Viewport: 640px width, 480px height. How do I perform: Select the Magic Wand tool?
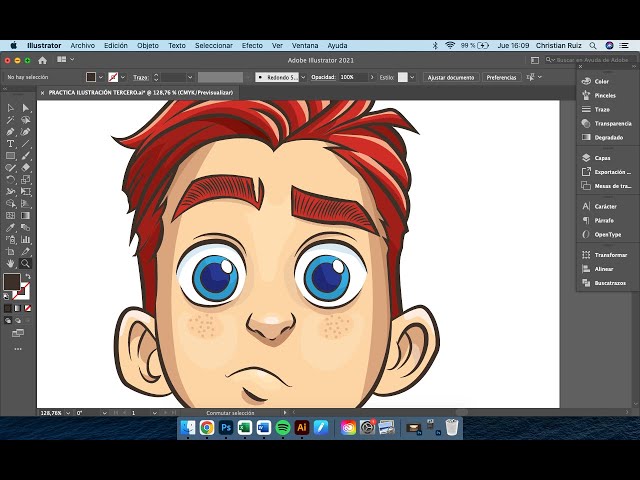coord(10,120)
